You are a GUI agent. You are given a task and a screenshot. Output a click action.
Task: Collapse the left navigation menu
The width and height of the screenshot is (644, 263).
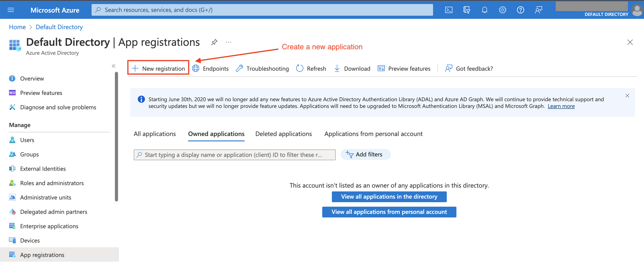[114, 66]
